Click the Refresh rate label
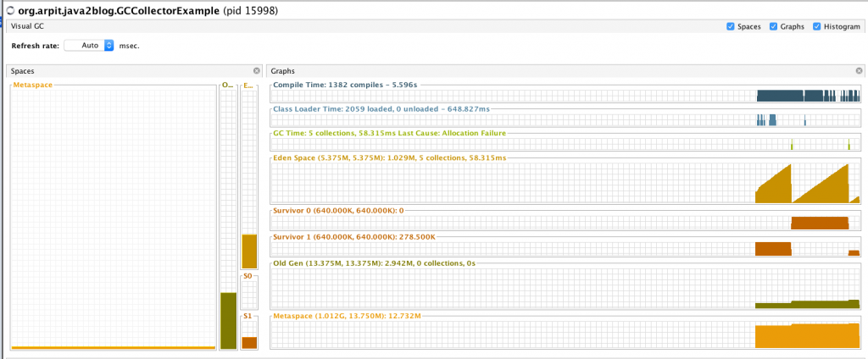Screen dimensions: 868x359 [x=35, y=46]
